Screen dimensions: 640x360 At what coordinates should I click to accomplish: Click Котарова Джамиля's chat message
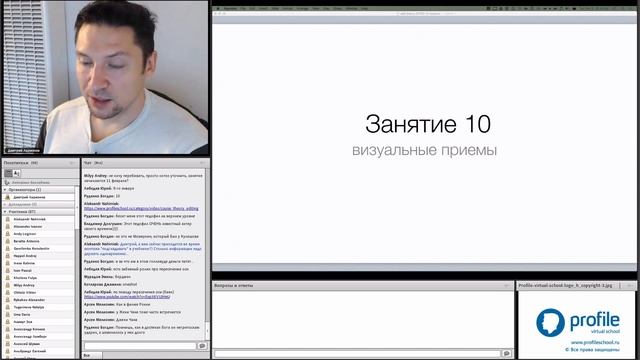point(111,284)
